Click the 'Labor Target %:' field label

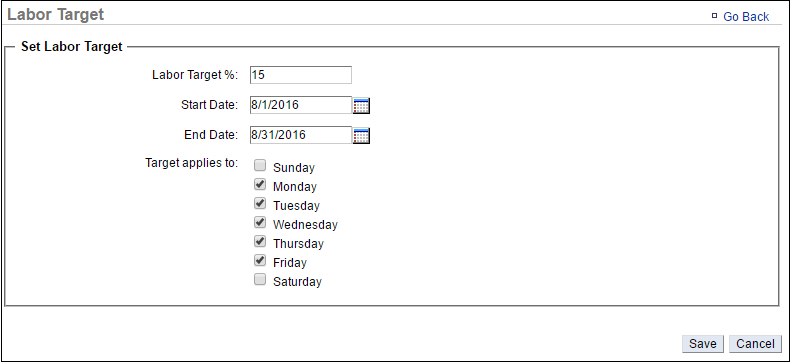coord(195,75)
